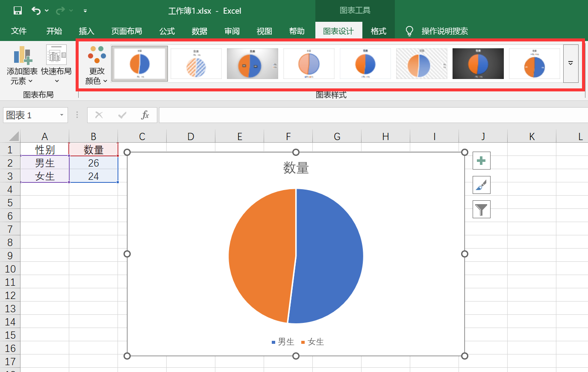The width and height of the screenshot is (588, 372).
Task: Click the green plus Chart Elements button
Action: (x=481, y=161)
